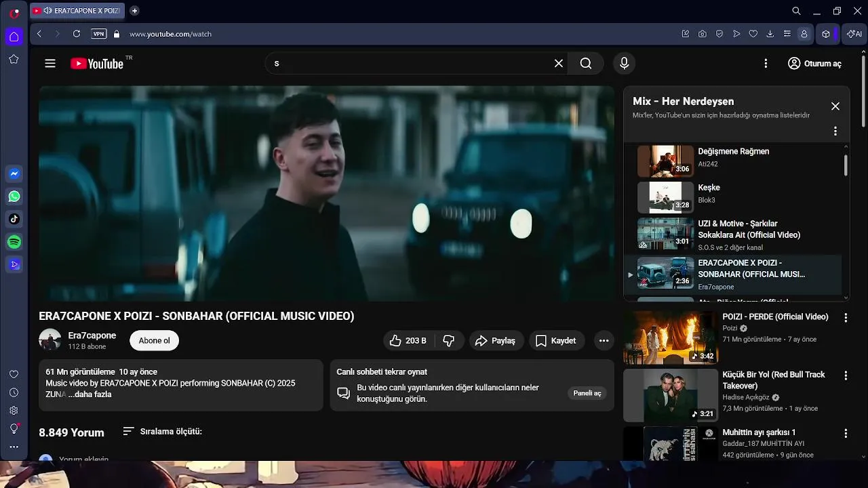Sign in with Oturum aç
The width and height of the screenshot is (868, 488).
coord(814,64)
